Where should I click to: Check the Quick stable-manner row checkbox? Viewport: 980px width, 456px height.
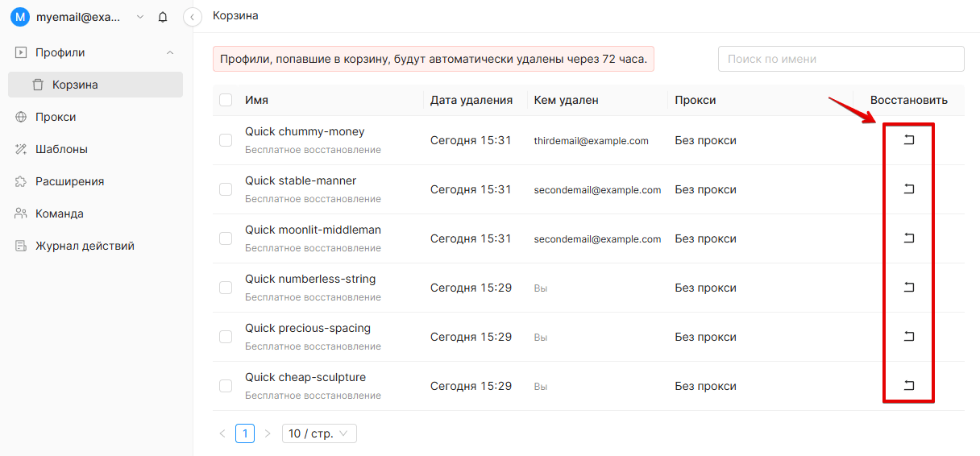226,189
